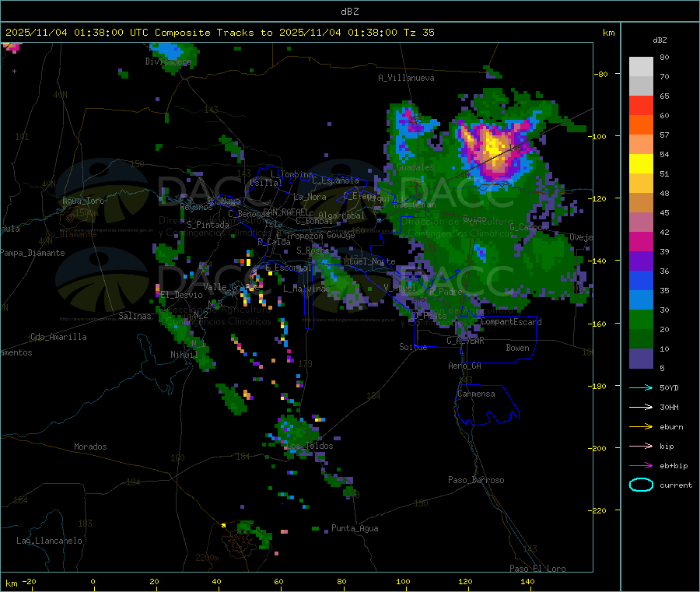
Task: Click the 'A_Villanueva' map label
Action: pyautogui.click(x=406, y=78)
